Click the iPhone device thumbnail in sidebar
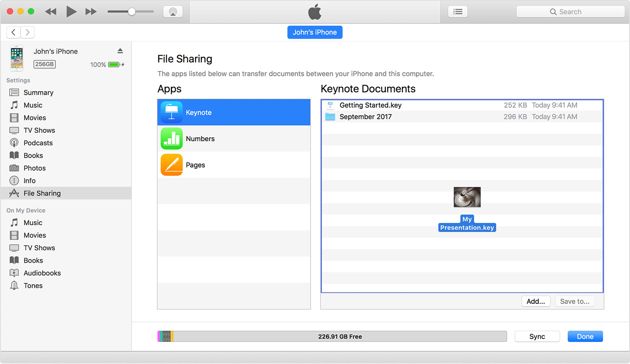 coord(17,58)
